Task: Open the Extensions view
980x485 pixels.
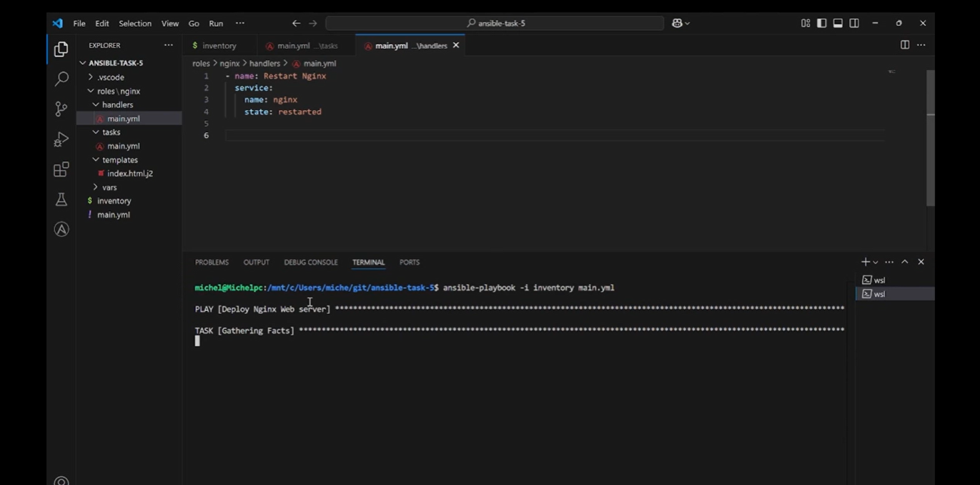Action: tap(61, 170)
